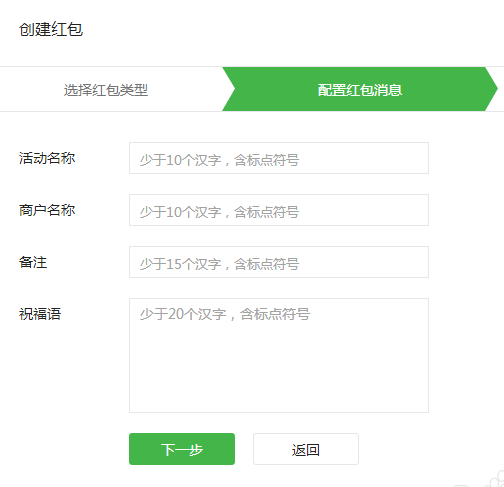The image size is (504, 487).
Task: Click the 少于20个汉字 placeholder text
Action: point(183,314)
